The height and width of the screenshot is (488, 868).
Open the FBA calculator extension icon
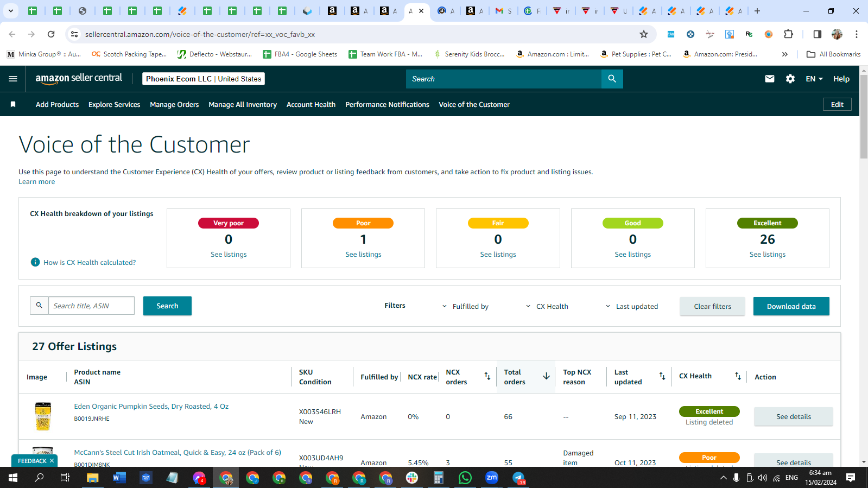(671, 34)
